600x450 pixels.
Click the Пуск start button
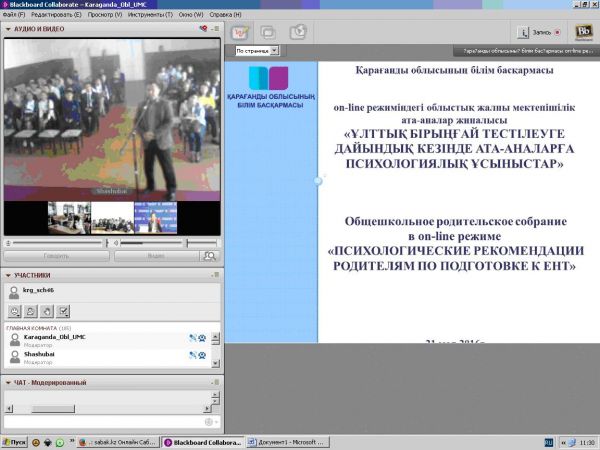13,441
